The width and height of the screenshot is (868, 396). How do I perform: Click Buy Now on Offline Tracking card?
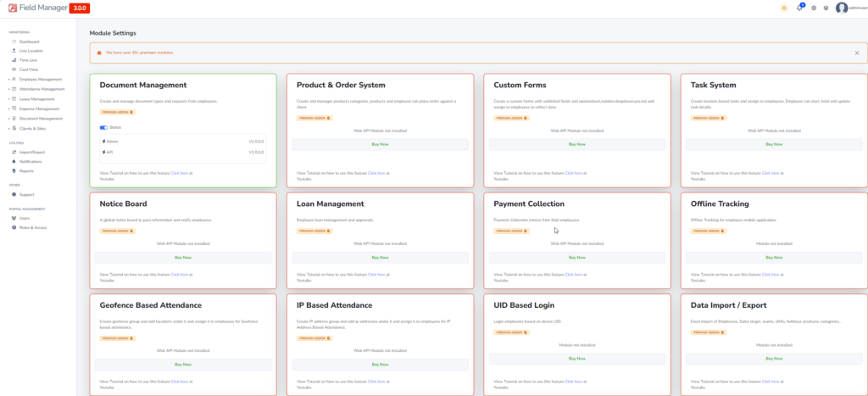pyautogui.click(x=774, y=258)
